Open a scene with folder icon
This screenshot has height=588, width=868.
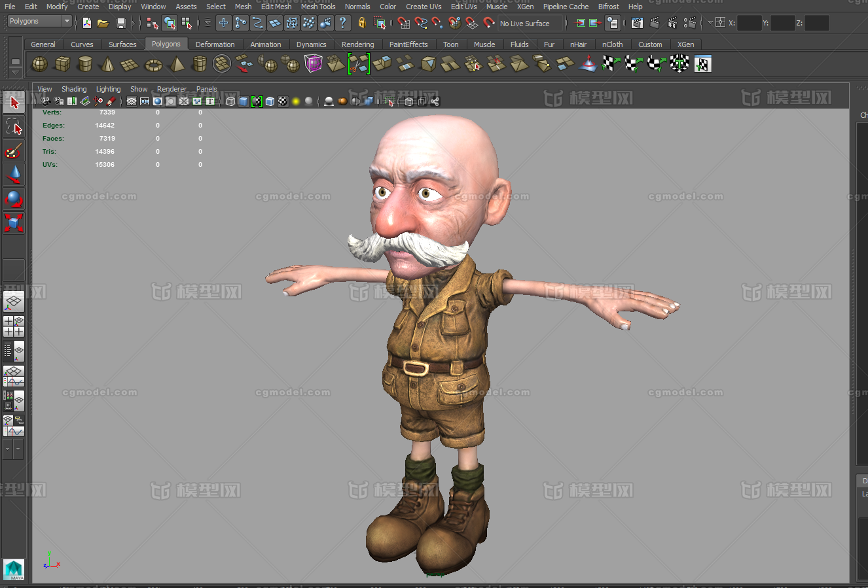(x=103, y=23)
